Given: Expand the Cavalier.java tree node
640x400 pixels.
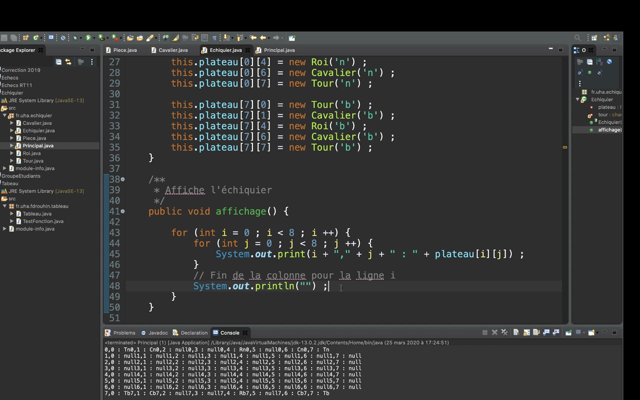Looking at the screenshot, I should [12, 123].
